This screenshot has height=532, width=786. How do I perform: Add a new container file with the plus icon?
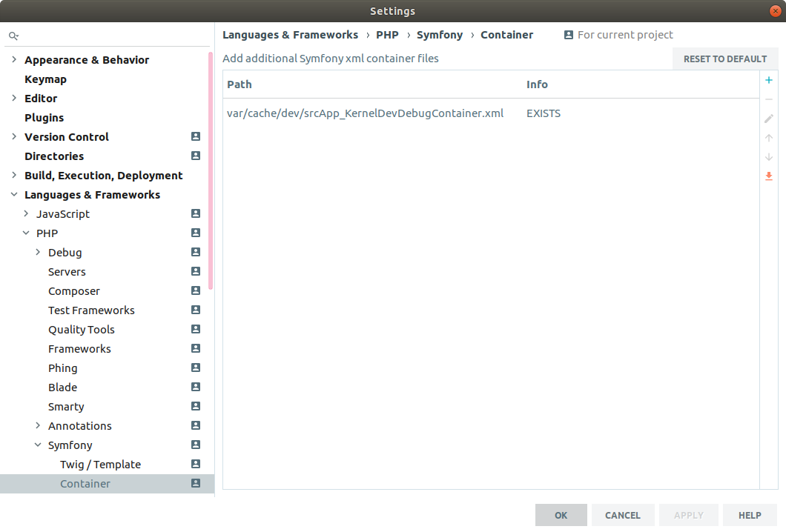tap(768, 80)
